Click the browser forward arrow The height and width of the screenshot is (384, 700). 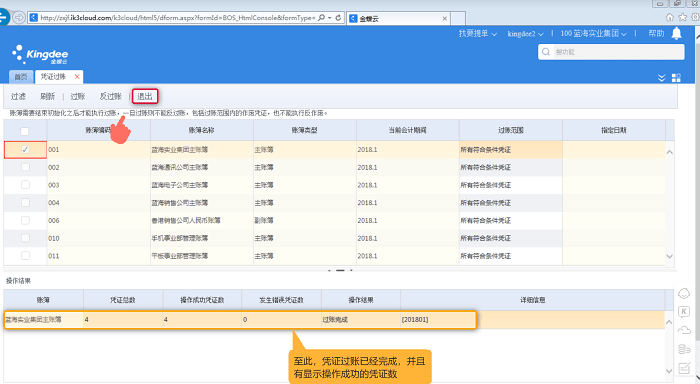click(19, 17)
